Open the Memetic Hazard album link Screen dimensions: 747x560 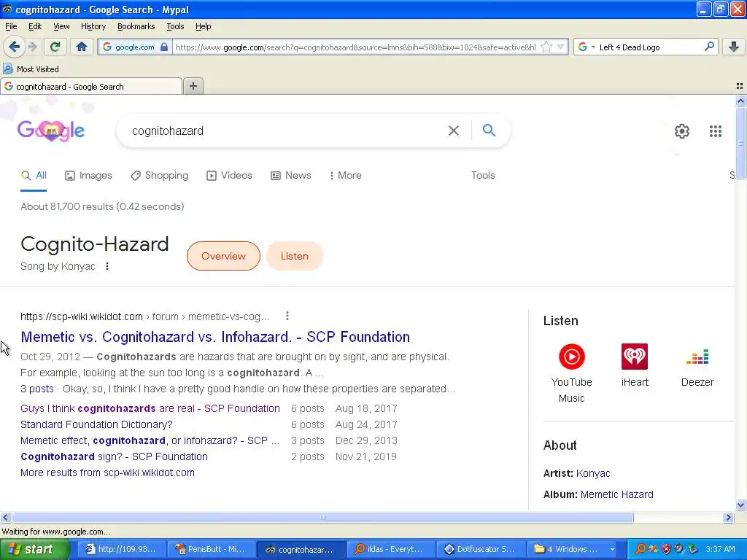[x=617, y=494]
